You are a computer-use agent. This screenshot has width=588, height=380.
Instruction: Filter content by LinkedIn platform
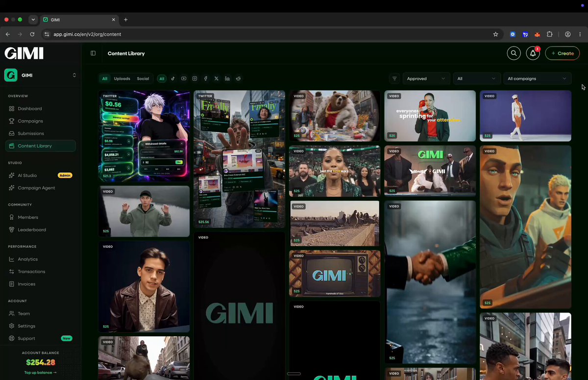pyautogui.click(x=227, y=78)
